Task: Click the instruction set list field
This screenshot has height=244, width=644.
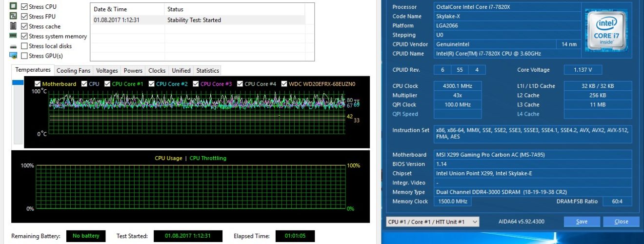Action: click(533, 133)
